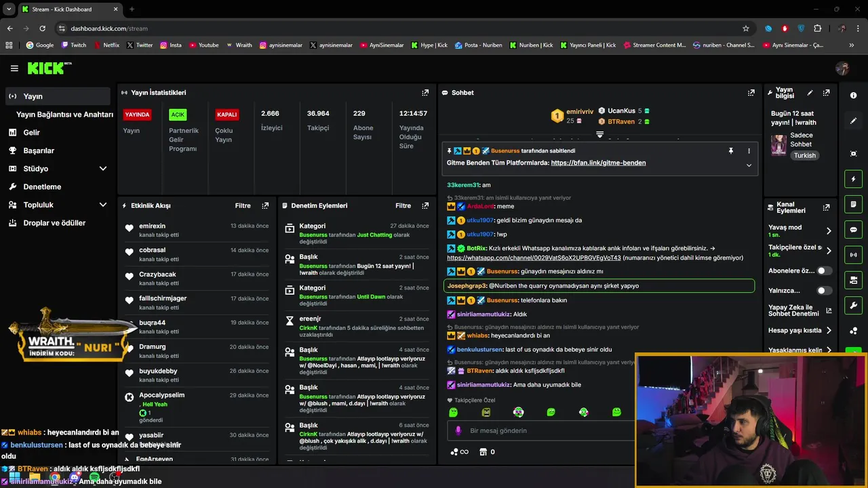Open the WhatsApp channel link from BotRix

pos(534,258)
